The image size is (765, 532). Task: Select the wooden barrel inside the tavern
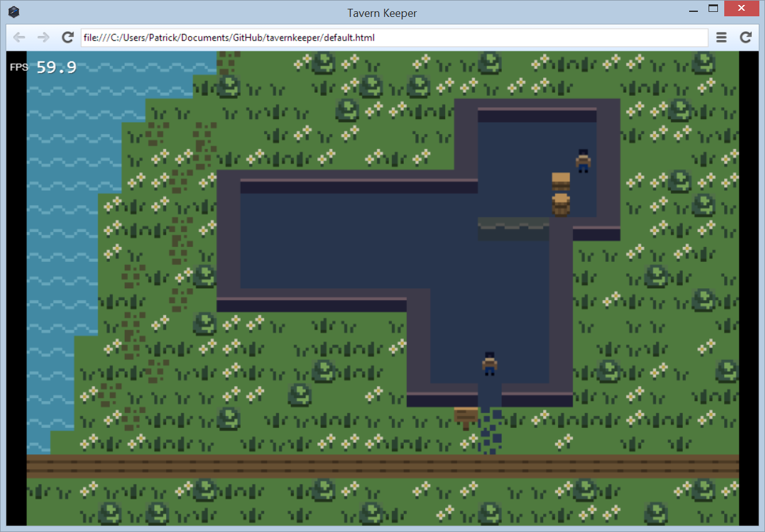(561, 204)
